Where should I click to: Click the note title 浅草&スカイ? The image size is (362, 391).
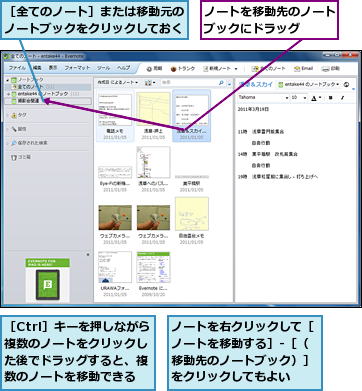256,84
